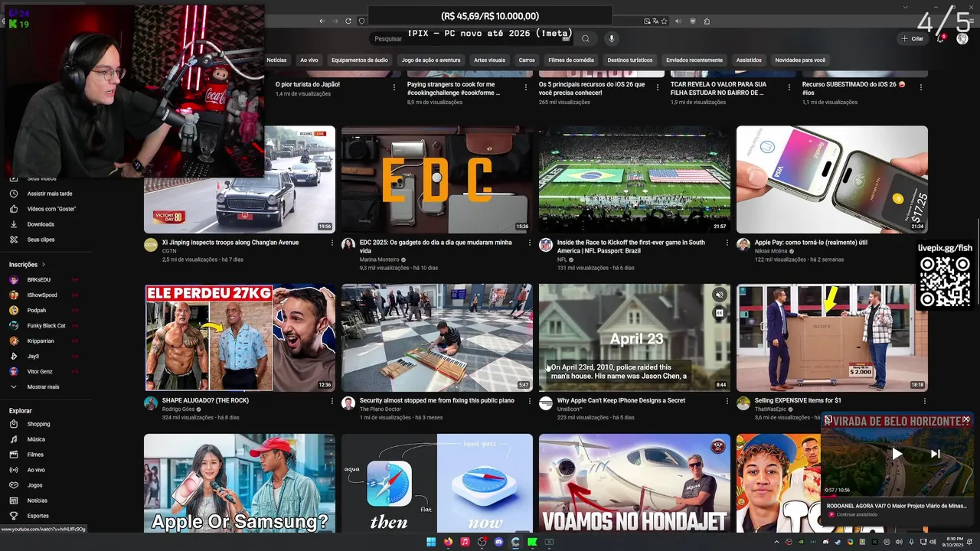Skip to next video in miniplayer
Viewport: 980px width, 551px height.
(935, 454)
